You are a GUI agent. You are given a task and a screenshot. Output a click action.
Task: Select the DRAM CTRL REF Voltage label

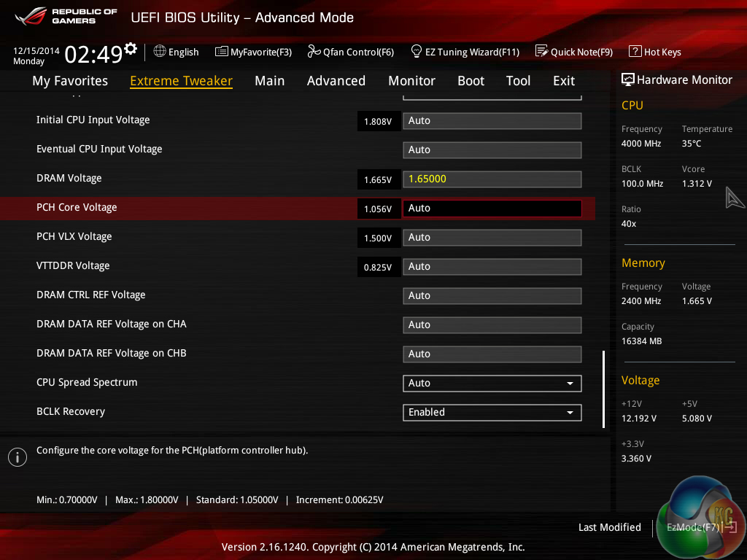pos(91,295)
